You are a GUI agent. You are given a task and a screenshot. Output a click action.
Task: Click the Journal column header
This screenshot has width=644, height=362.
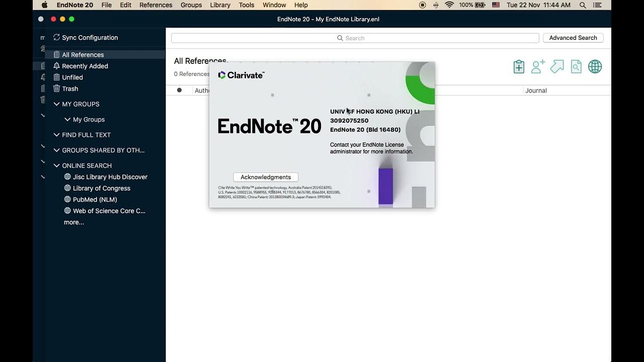pos(536,90)
